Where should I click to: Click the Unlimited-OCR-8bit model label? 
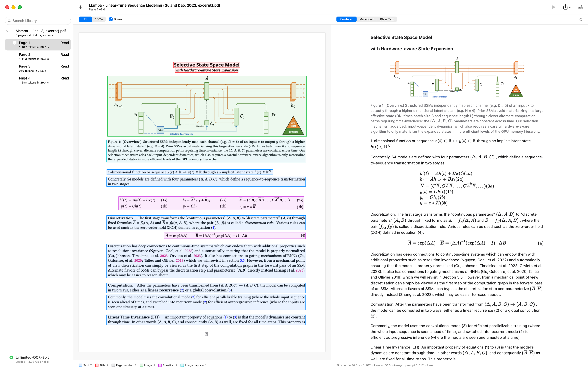click(x=32, y=357)
